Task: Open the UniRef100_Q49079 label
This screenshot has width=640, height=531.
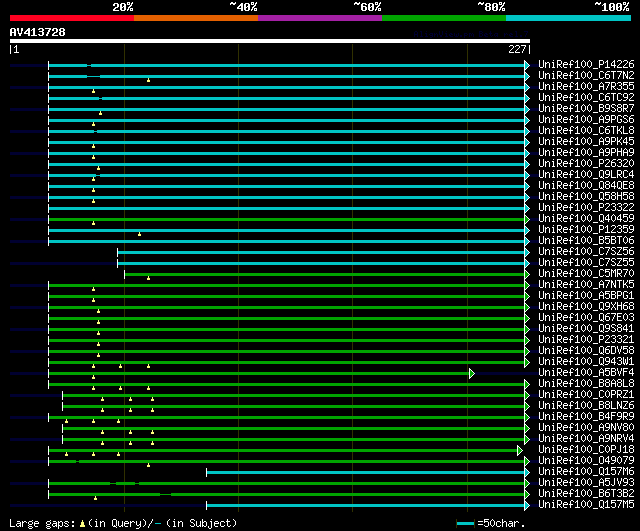Action: point(586,461)
